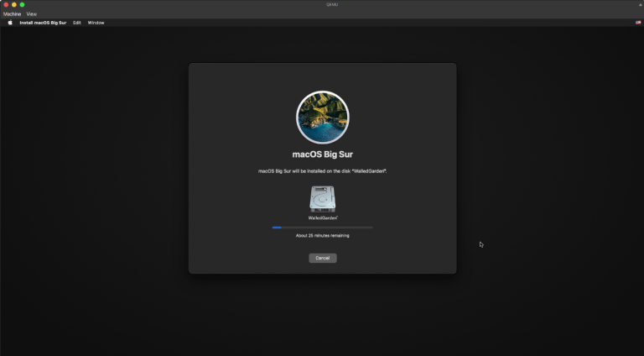Click the installation progress bar
Image resolution: width=644 pixels, height=356 pixels.
pyautogui.click(x=322, y=228)
